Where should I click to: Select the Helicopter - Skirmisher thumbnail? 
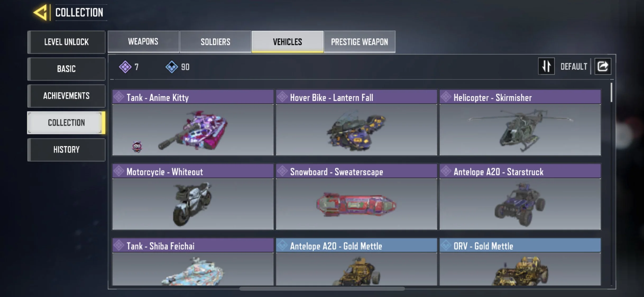(x=520, y=130)
